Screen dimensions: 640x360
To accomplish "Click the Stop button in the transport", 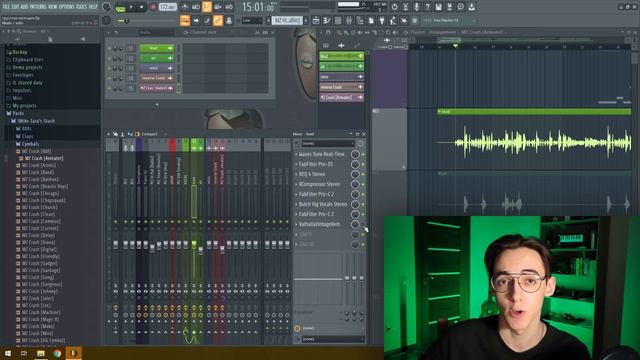I will (141, 7).
